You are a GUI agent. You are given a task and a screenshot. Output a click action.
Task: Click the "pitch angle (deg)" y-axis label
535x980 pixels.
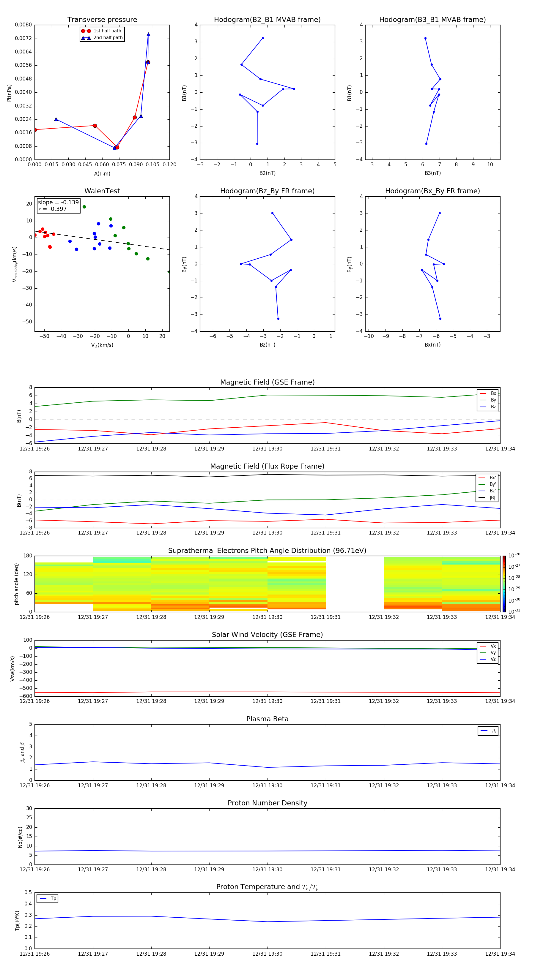click(x=16, y=584)
